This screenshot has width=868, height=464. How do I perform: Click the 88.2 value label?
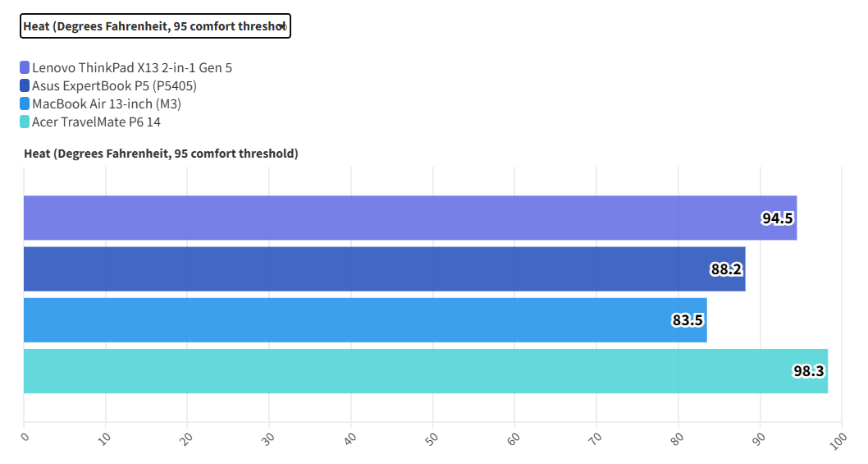click(726, 269)
